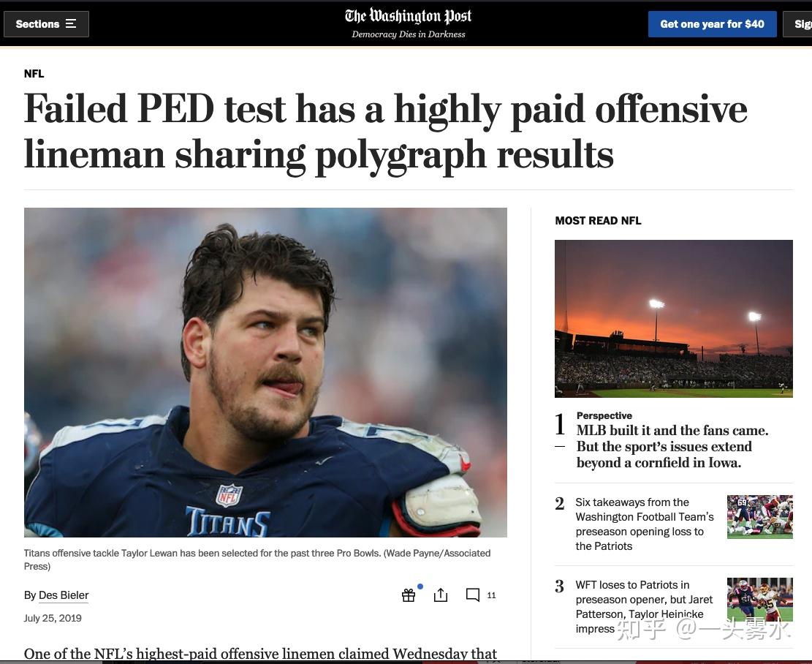812x664 pixels.
Task: Click the Sign in button
Action: tap(798, 24)
